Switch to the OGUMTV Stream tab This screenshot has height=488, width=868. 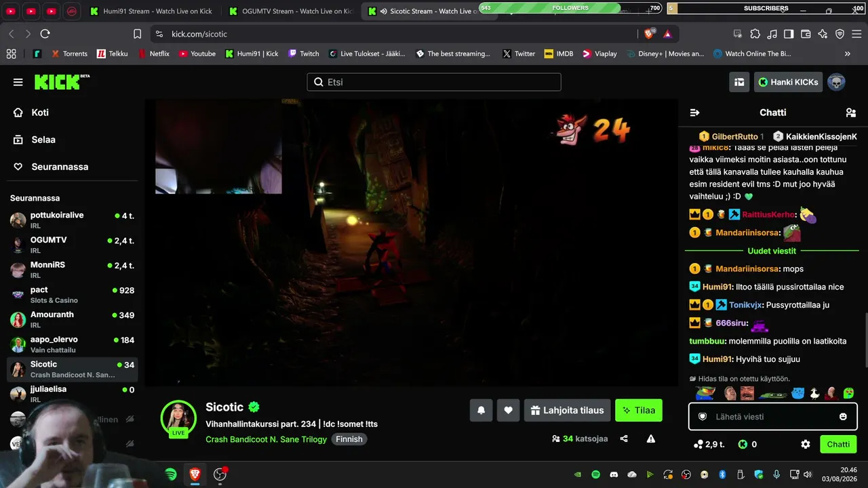tap(290, 11)
